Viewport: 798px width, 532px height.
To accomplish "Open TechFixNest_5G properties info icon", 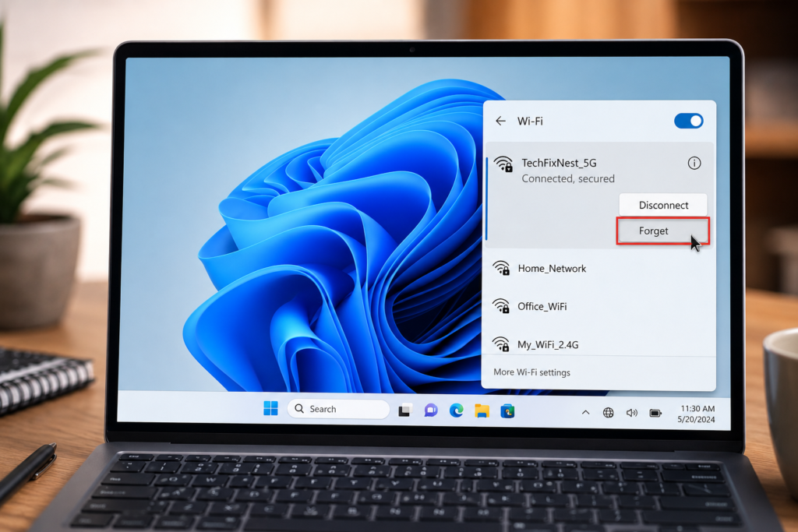I will (x=694, y=164).
